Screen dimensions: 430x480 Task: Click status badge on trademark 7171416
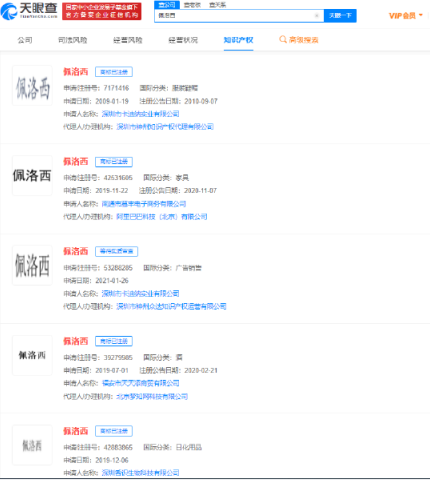114,72
